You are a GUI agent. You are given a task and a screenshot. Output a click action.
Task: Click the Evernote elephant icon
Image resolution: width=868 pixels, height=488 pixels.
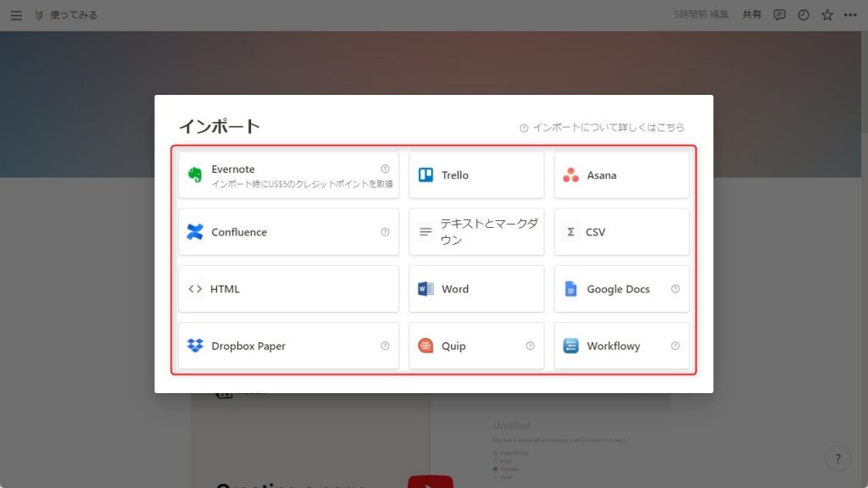click(195, 175)
